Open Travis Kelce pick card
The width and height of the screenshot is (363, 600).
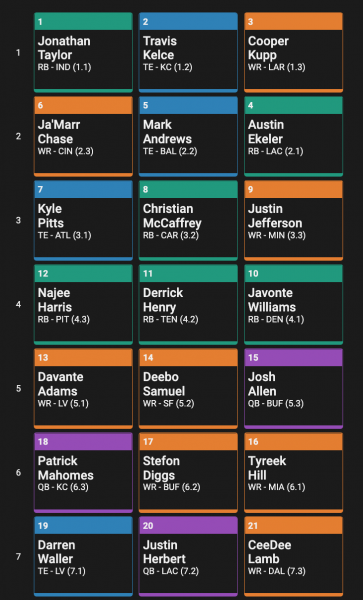pos(188,52)
